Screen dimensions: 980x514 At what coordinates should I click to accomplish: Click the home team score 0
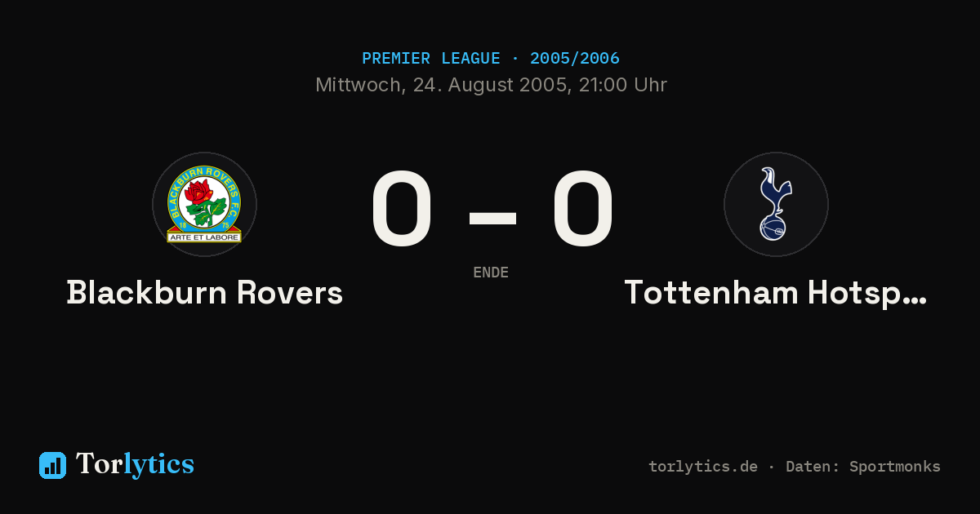(401, 209)
